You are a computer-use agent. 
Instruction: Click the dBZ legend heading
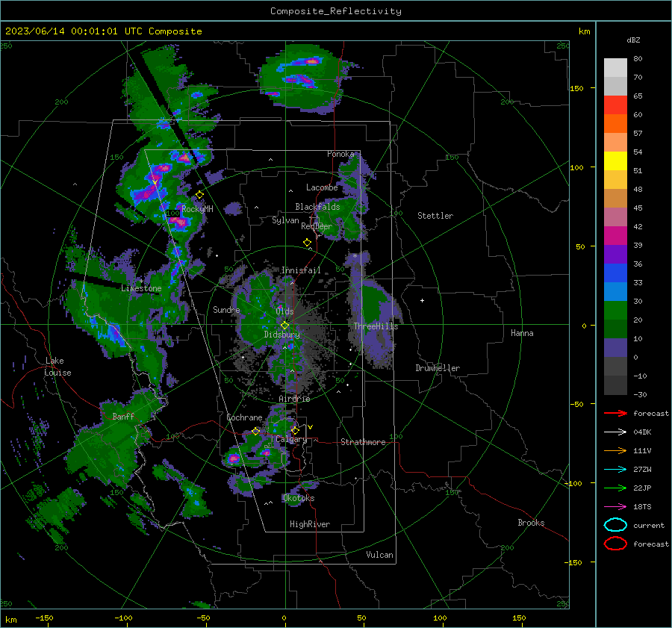pos(633,40)
